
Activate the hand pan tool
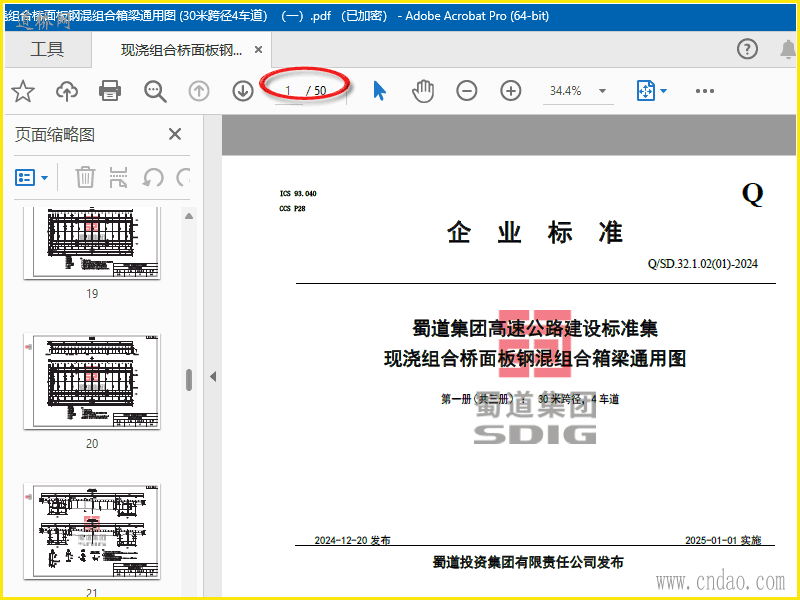pos(423,91)
